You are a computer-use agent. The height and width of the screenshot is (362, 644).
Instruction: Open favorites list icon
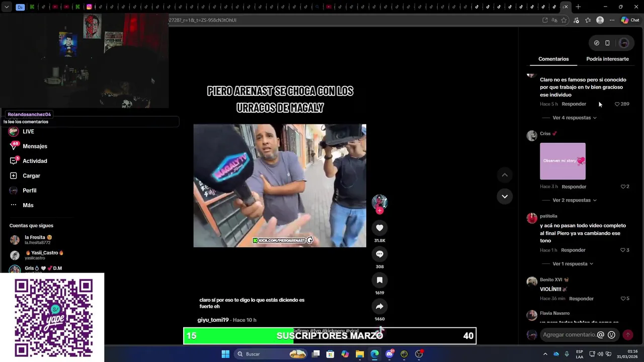pyautogui.click(x=588, y=20)
